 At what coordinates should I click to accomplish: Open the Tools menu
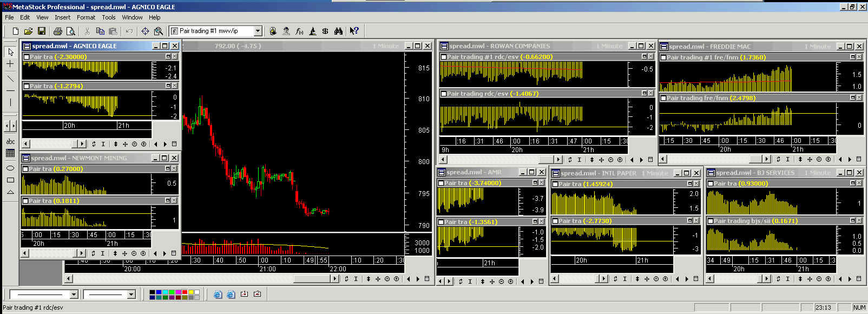(x=108, y=17)
